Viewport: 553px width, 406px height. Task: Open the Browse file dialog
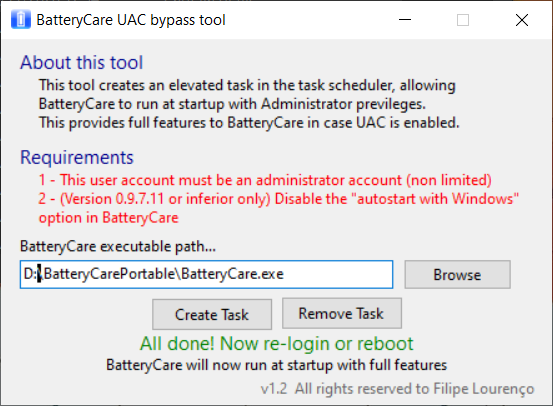point(457,274)
